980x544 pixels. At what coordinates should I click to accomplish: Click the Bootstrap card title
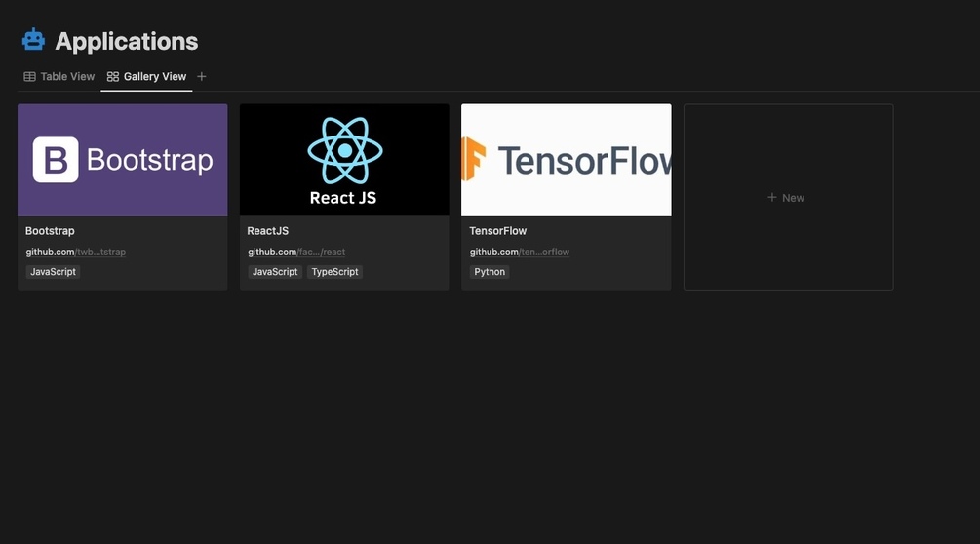pyautogui.click(x=50, y=230)
